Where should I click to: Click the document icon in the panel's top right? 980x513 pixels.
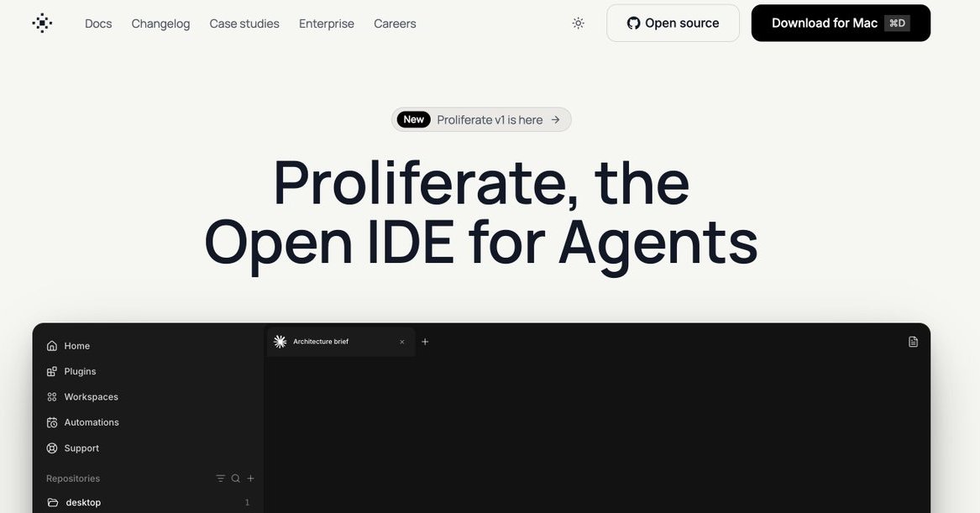point(913,342)
